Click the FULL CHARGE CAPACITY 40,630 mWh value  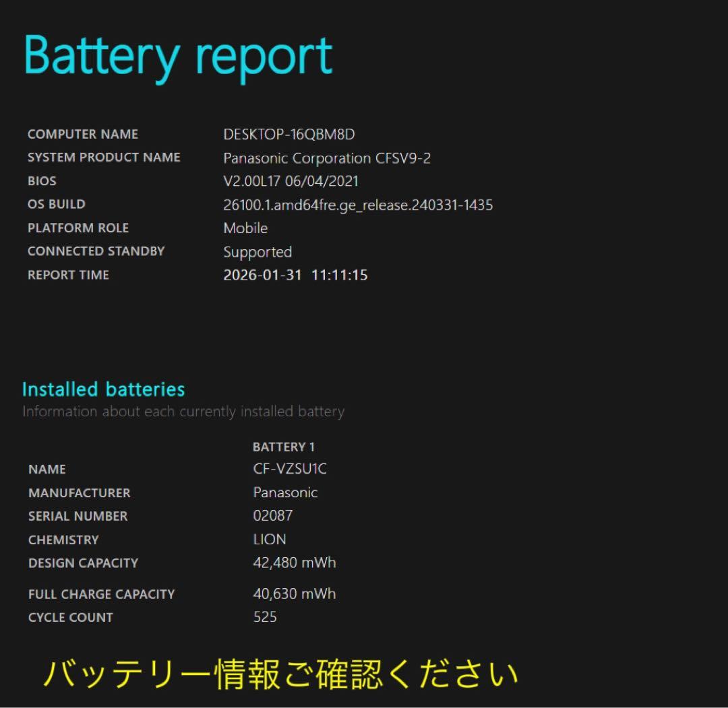(x=293, y=593)
